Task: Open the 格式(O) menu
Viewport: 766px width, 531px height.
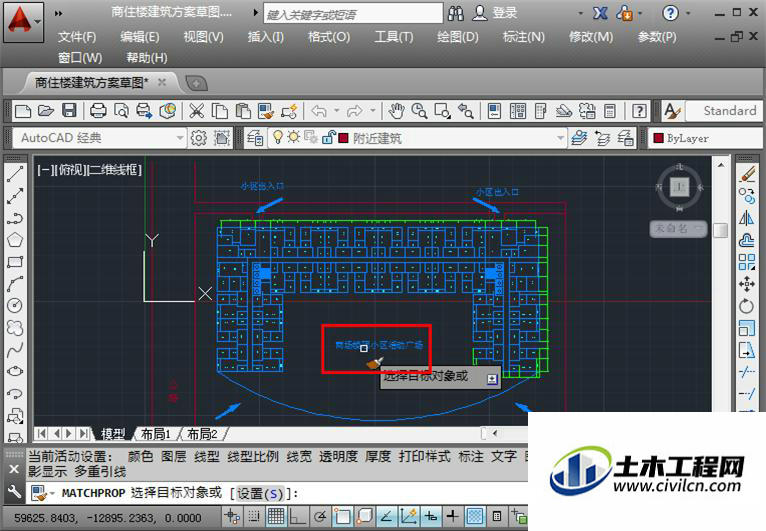Action: coord(329,37)
